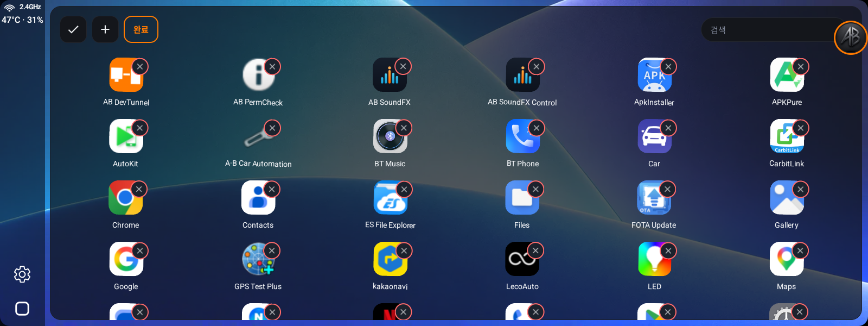Remove AB PermCheck using X badge
The height and width of the screenshot is (326, 868).
click(x=272, y=66)
